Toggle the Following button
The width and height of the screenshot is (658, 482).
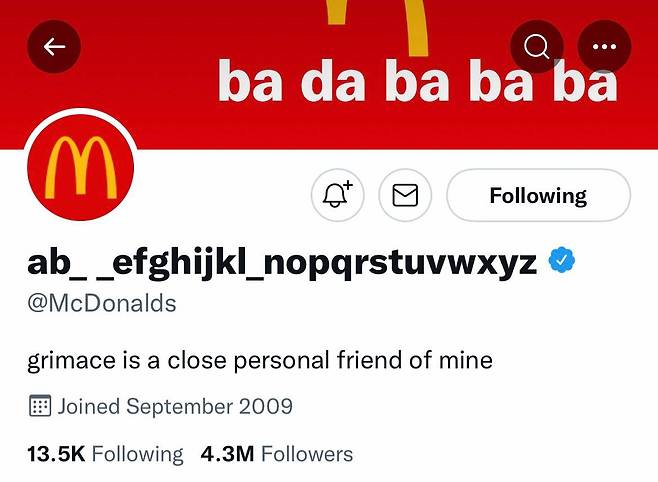[538, 195]
